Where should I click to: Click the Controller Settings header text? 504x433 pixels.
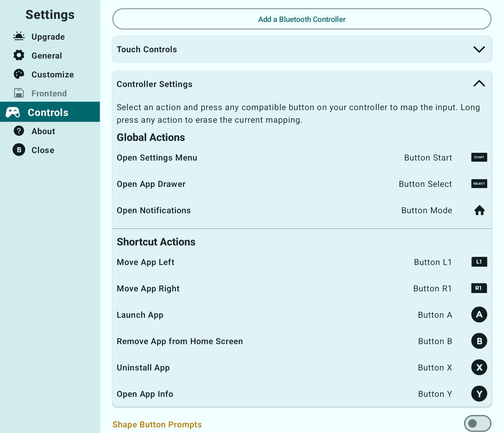click(154, 84)
